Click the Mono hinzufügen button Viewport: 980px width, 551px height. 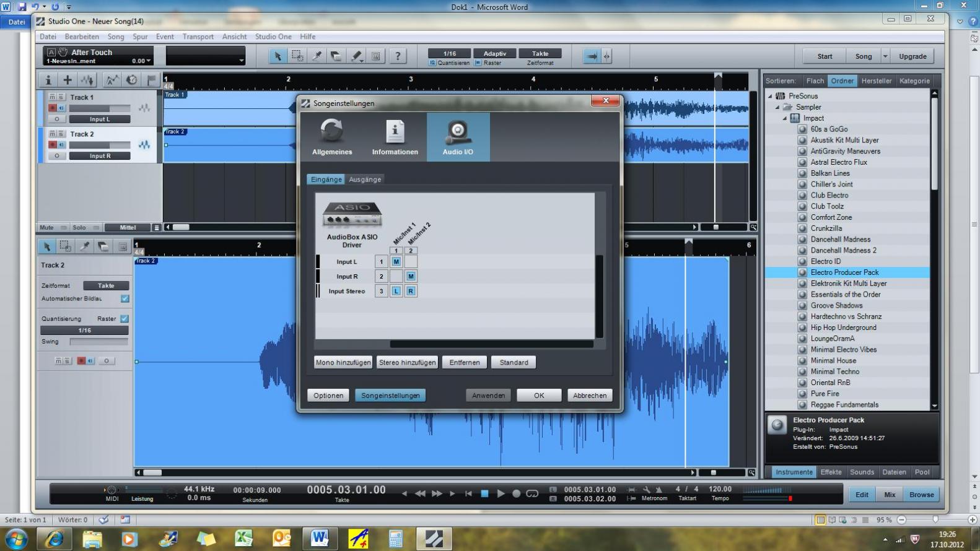(343, 362)
